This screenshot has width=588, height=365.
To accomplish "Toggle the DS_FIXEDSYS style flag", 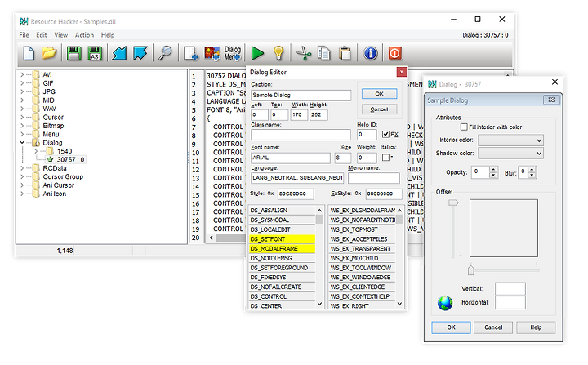I will 282,277.
